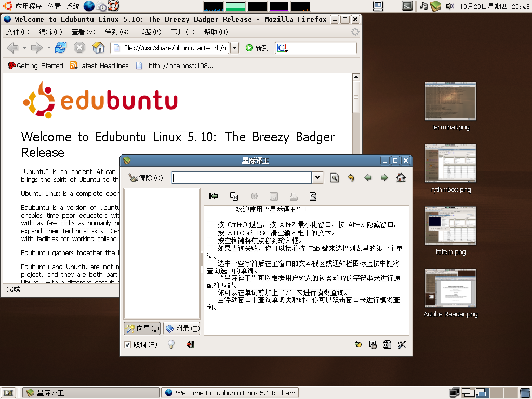
Task: Click the Welcome to Edubuntu taskbar button
Action: click(230, 393)
